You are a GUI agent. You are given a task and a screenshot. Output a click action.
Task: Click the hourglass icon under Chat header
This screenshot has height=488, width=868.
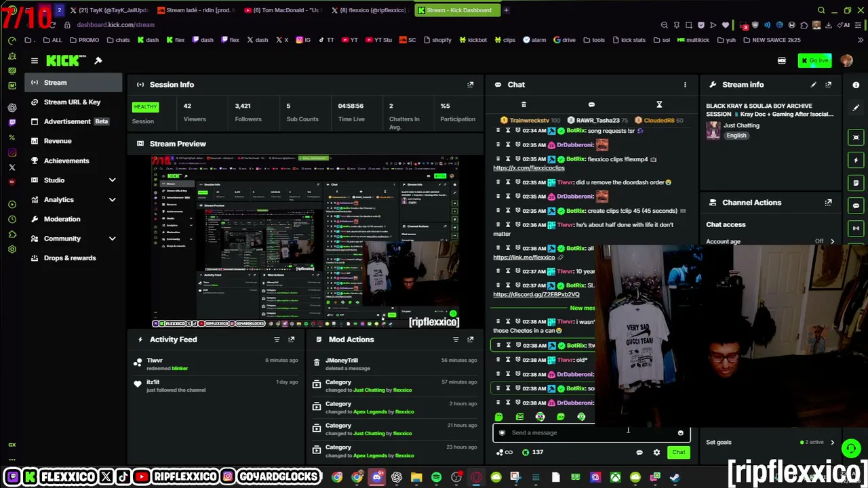tap(659, 105)
